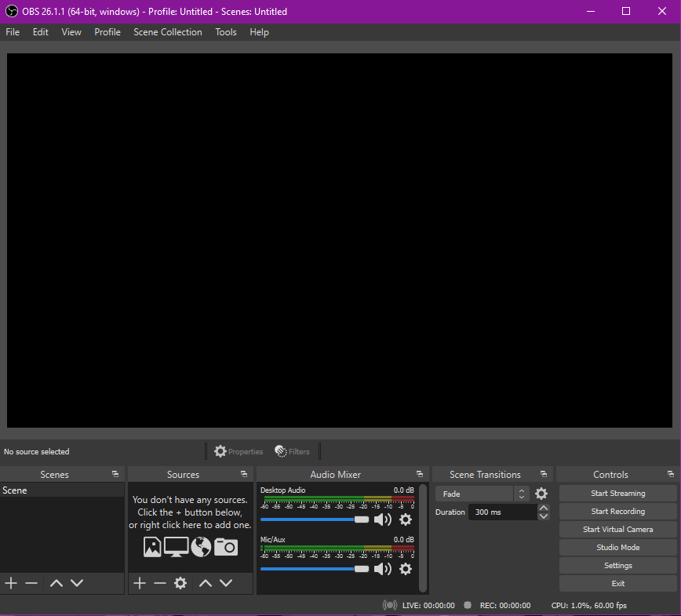Viewport: 681px width, 616px height.
Task: Click the add scene plus icon
Action: 11,583
